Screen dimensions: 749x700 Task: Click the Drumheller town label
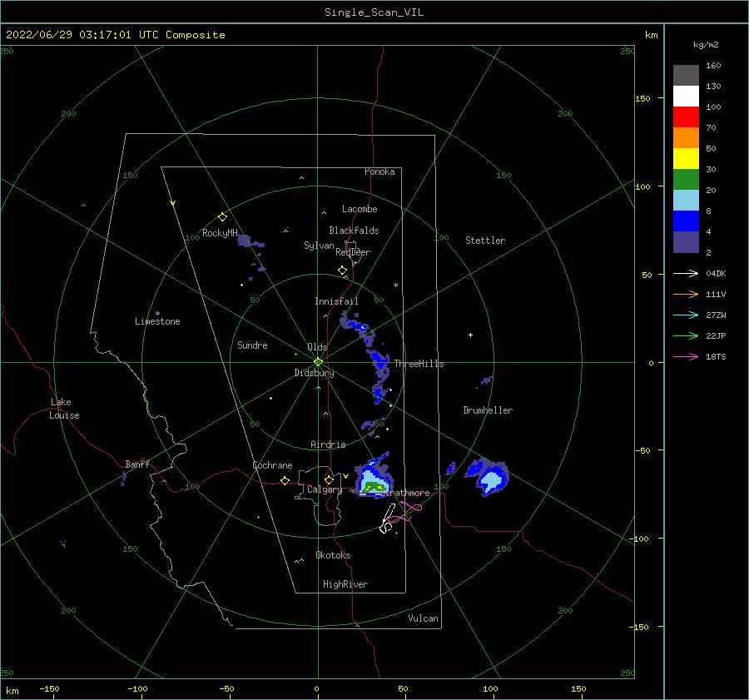coord(488,410)
